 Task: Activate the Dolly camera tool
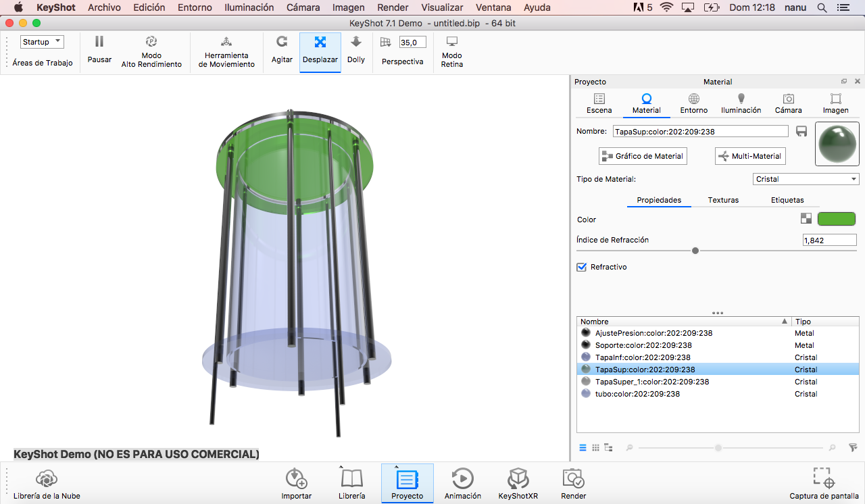[x=356, y=43]
